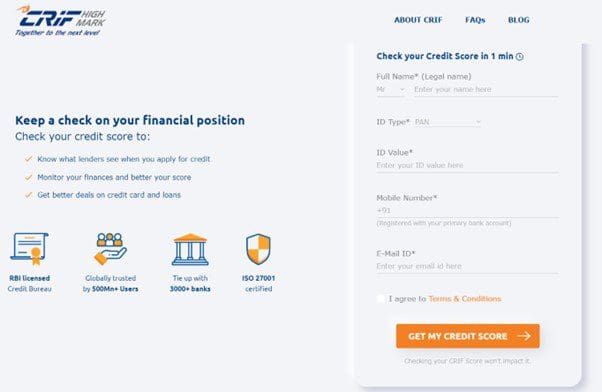Screen dimensions: 602x392
Task: Click the clock icon beside credit score heading
Action: coord(519,57)
